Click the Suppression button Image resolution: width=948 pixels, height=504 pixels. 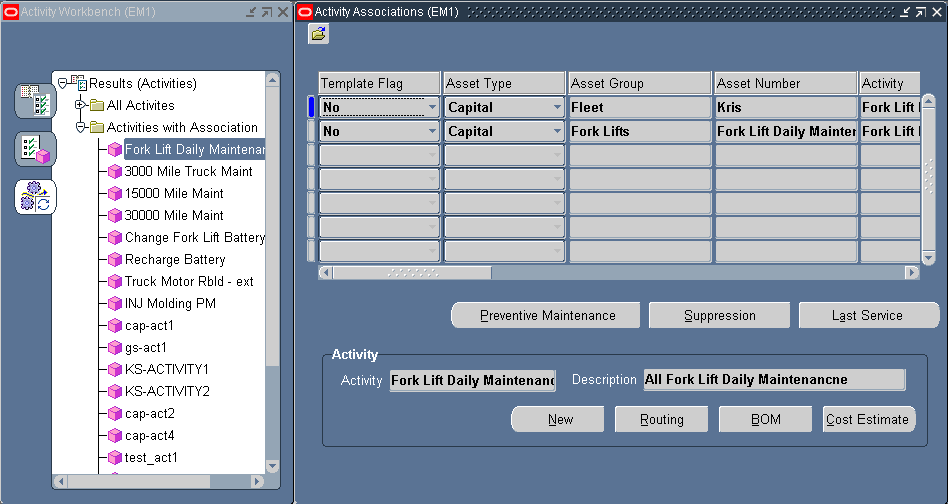coord(719,315)
